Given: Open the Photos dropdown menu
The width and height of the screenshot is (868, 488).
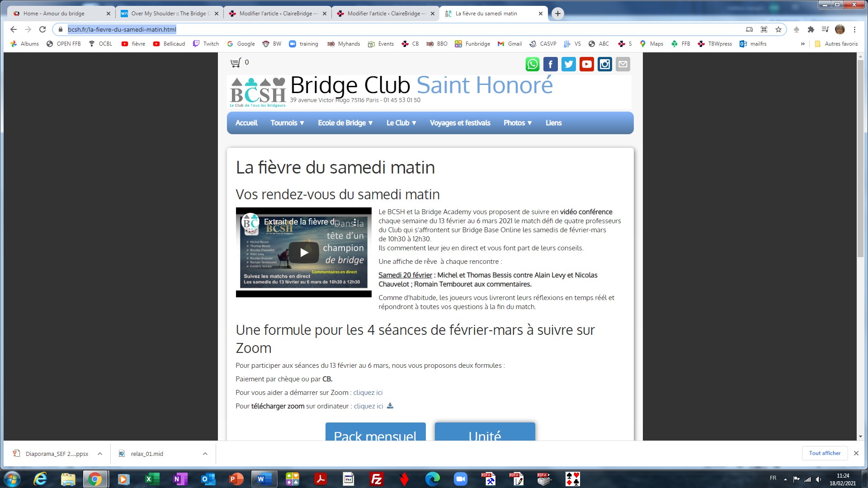Looking at the screenshot, I should [518, 123].
